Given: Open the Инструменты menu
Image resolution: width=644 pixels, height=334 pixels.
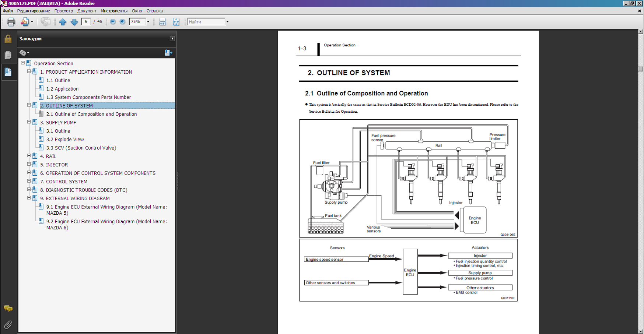Looking at the screenshot, I should (114, 11).
